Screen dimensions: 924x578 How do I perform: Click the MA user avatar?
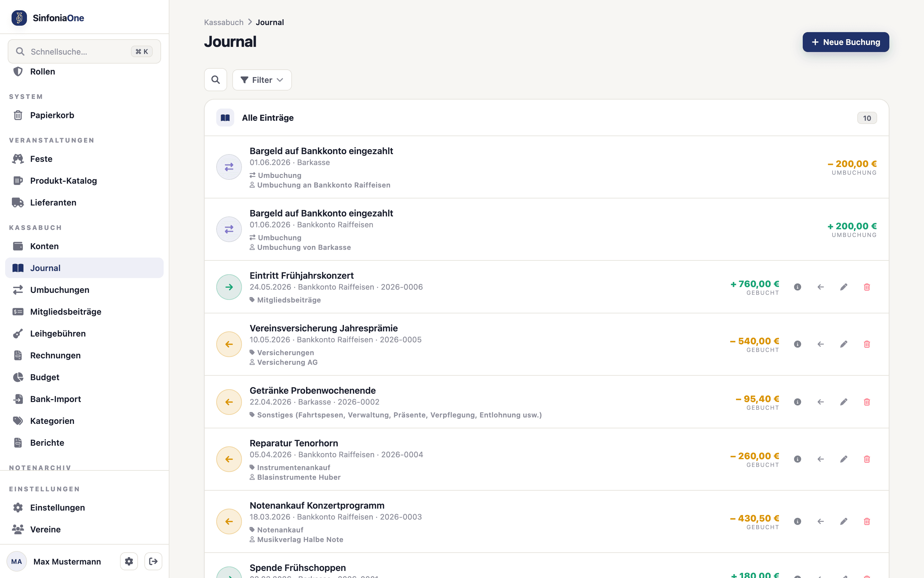click(16, 561)
